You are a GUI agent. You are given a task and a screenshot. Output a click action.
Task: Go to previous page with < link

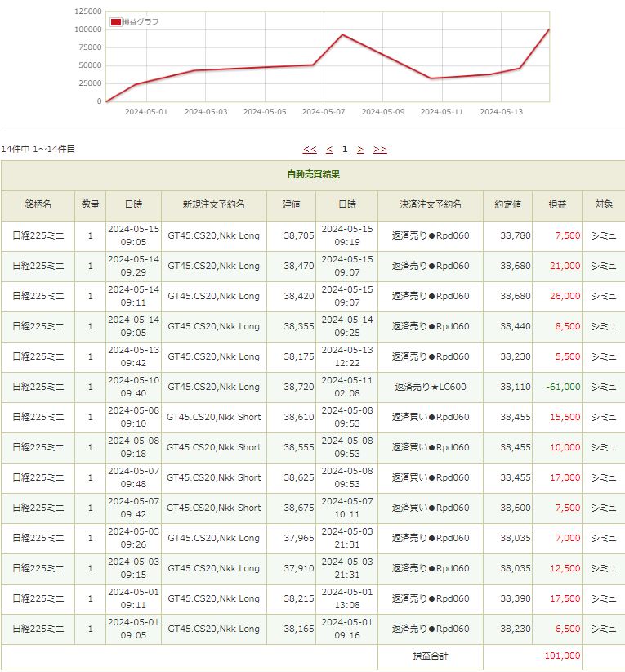(329, 149)
